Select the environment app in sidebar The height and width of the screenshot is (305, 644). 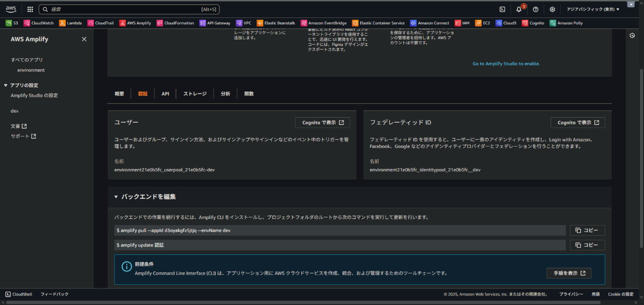[x=31, y=70]
